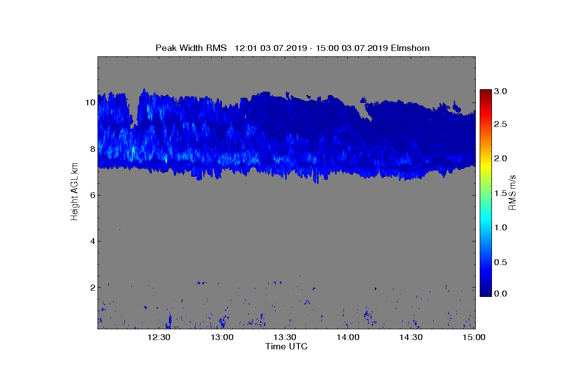
Task: Click the 14:30 time tick label
Action: pyautogui.click(x=411, y=337)
